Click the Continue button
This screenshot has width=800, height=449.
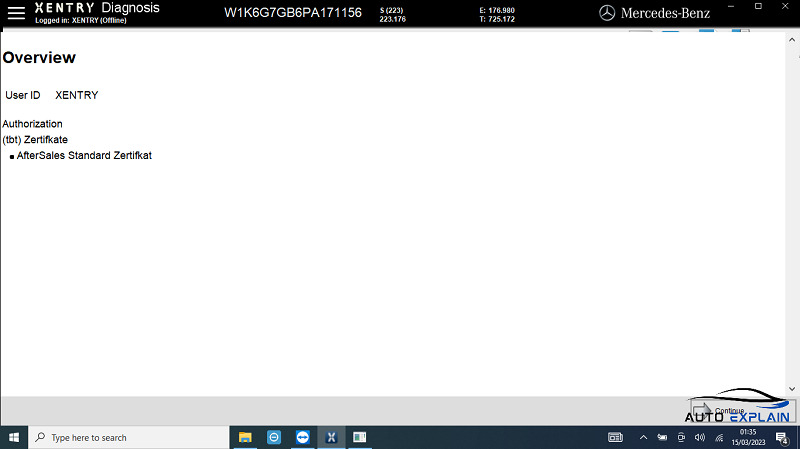pyautogui.click(x=743, y=411)
